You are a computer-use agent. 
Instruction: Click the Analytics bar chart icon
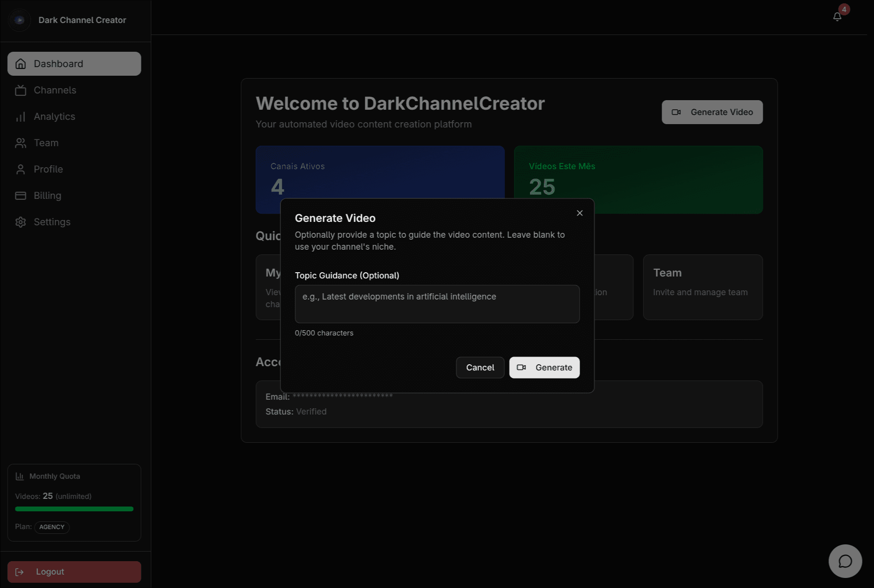point(21,116)
